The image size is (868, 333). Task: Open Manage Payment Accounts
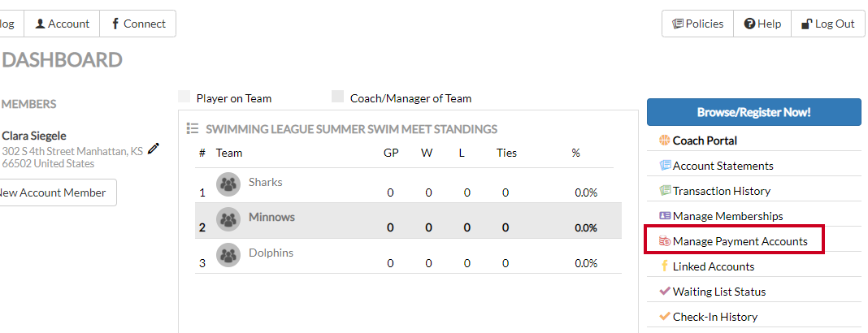click(733, 241)
